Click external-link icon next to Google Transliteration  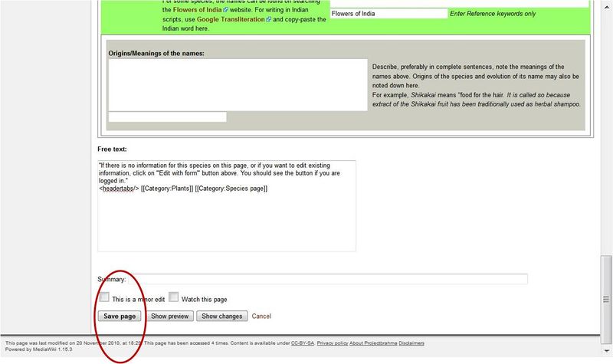click(x=269, y=19)
